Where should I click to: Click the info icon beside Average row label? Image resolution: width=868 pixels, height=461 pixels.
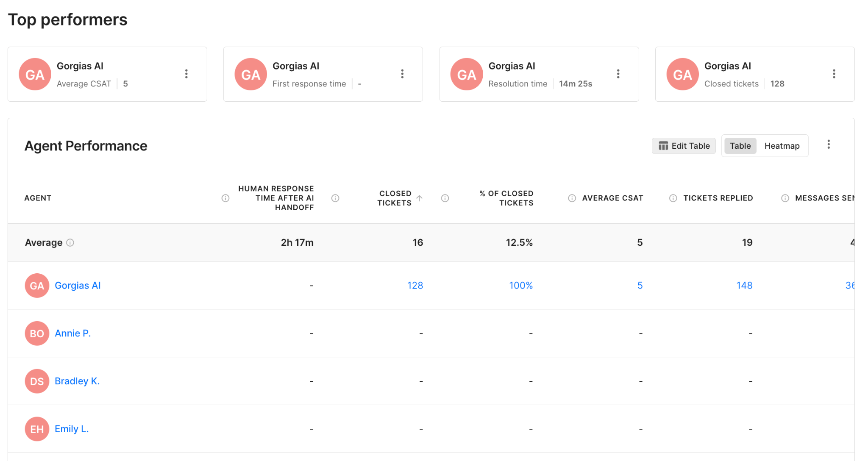pyautogui.click(x=71, y=242)
